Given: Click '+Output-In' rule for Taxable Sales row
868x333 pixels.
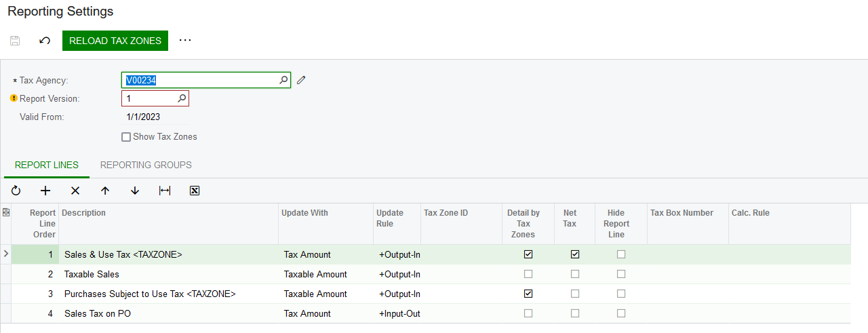Looking at the screenshot, I should click(397, 274).
